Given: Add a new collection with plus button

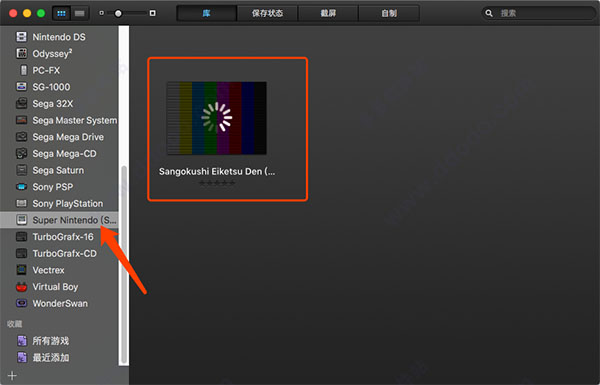Looking at the screenshot, I should coord(12,375).
